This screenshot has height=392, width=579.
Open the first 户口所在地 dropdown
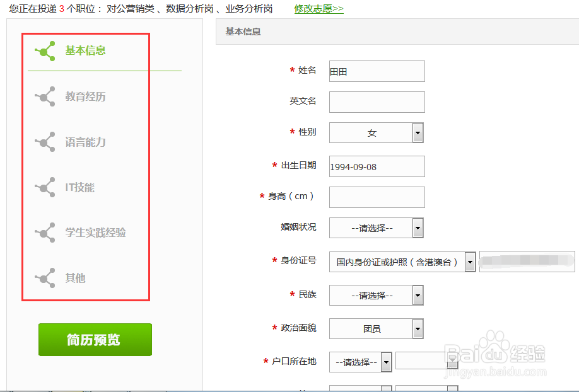coord(360,362)
